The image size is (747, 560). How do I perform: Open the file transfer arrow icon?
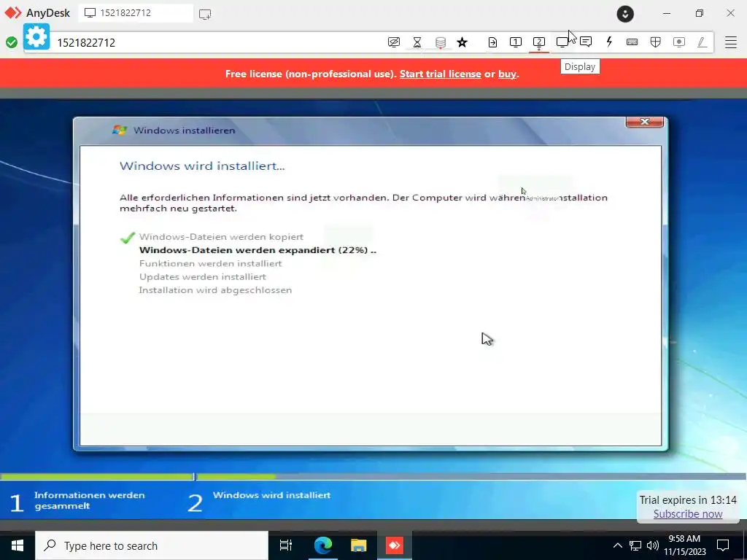pos(492,42)
